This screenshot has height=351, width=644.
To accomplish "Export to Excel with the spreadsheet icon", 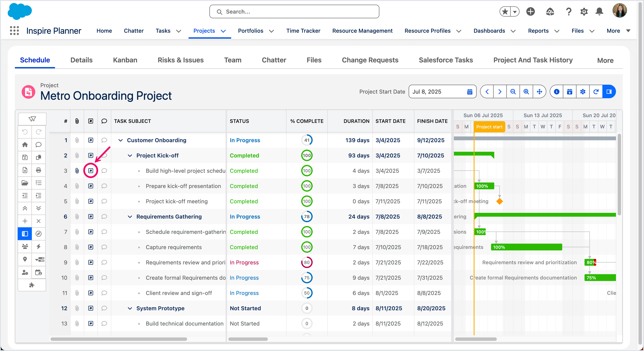I will (x=25, y=170).
